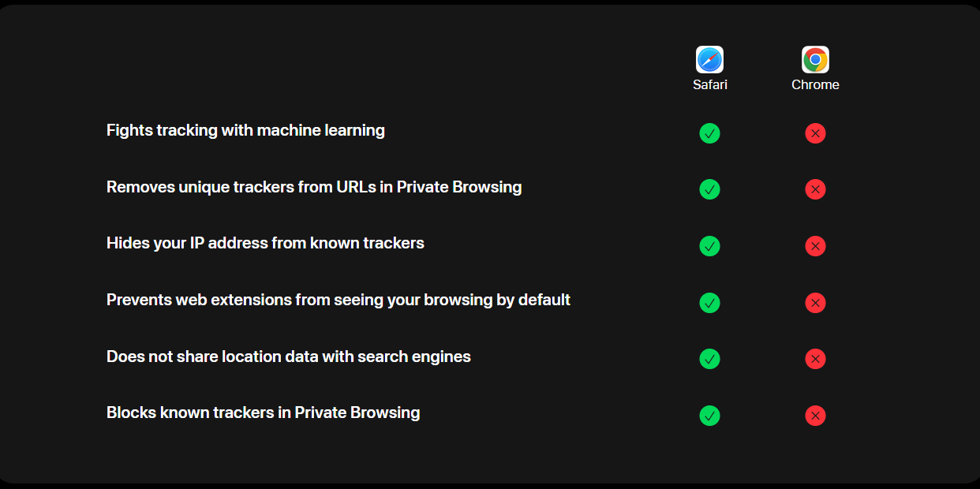
Task: Click Chrome red X for location data row
Action: [815, 359]
